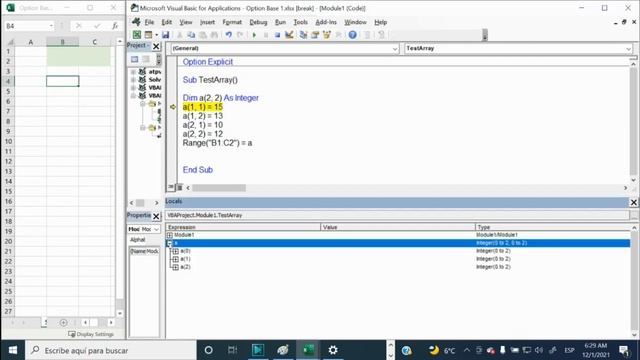Click the Find binoculars icon

[x=214, y=35]
